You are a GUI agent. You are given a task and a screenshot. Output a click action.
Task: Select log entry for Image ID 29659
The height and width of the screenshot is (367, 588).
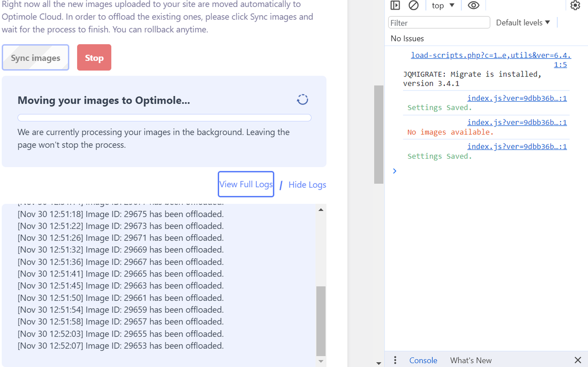click(121, 310)
